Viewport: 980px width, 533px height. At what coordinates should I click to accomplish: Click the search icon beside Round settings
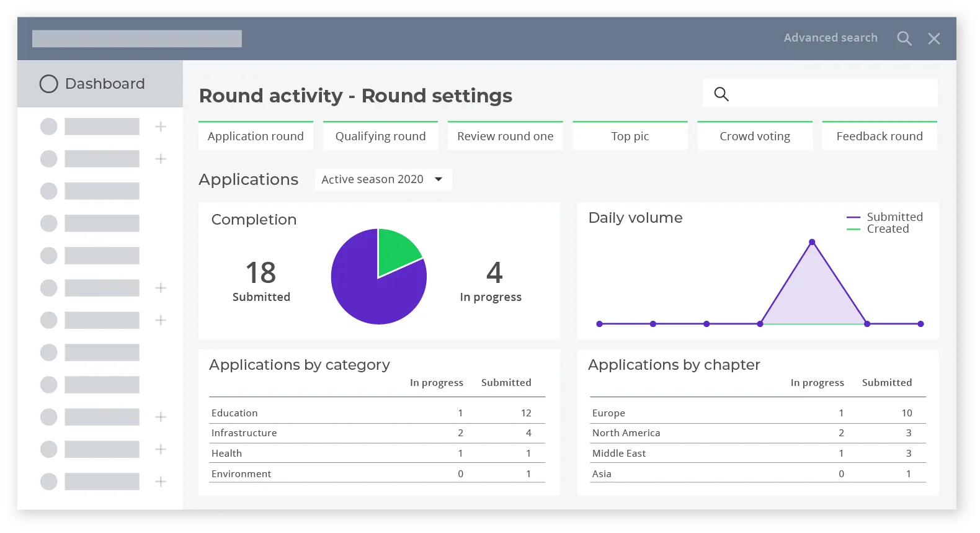[x=721, y=94]
